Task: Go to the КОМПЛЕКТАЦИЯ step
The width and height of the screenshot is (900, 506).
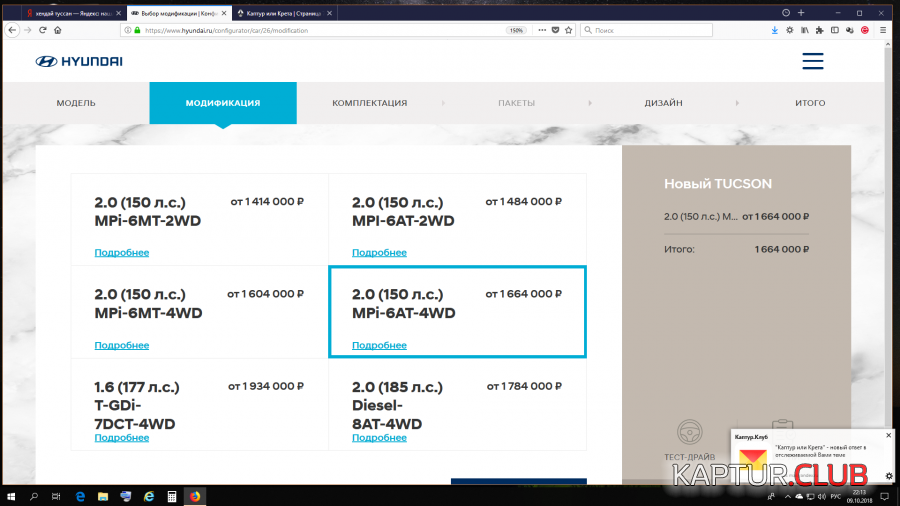Action: click(x=370, y=103)
